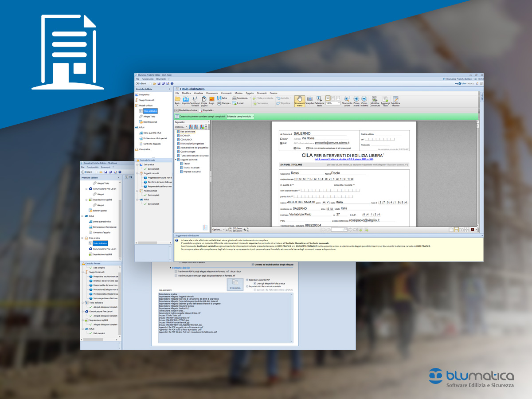Select Esporta in unico file PDF option
This screenshot has width=532, height=399.
[x=247, y=280]
